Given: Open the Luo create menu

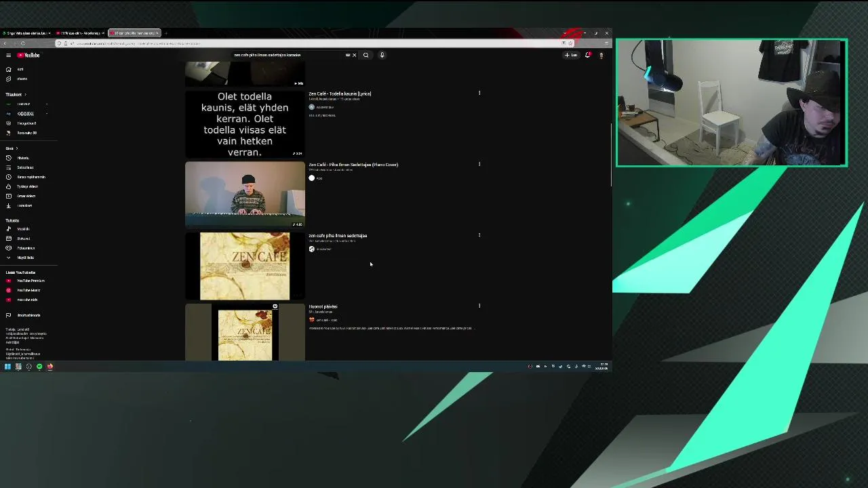Looking at the screenshot, I should (x=571, y=55).
